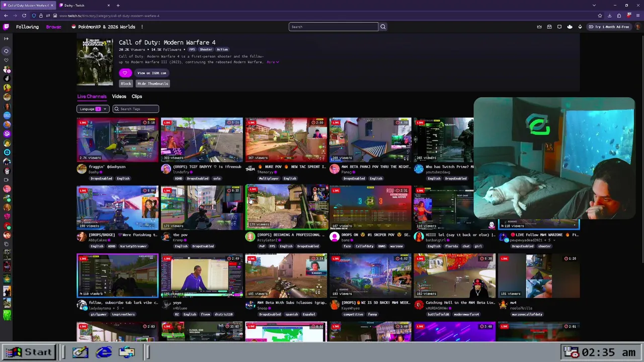
Task: Select the Action category tag
Action: pyautogui.click(x=222, y=50)
